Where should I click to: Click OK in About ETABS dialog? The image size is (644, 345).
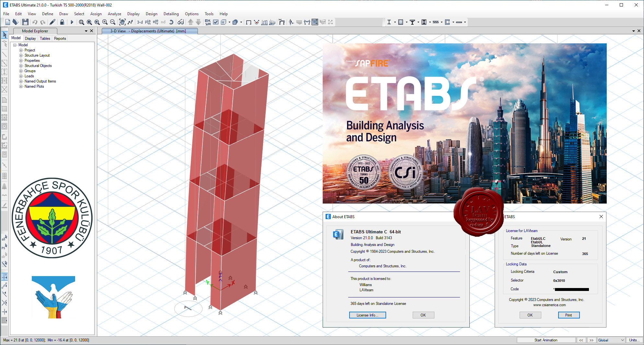pyautogui.click(x=423, y=315)
